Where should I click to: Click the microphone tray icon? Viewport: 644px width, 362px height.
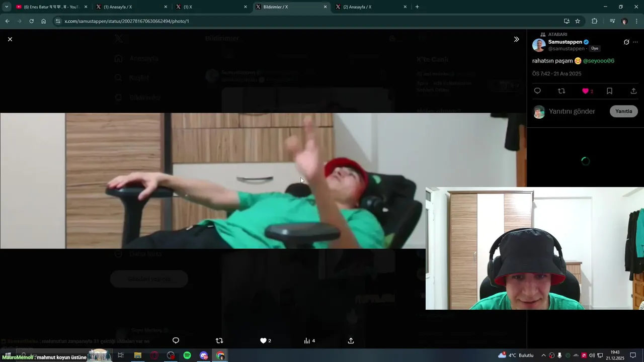click(559, 355)
